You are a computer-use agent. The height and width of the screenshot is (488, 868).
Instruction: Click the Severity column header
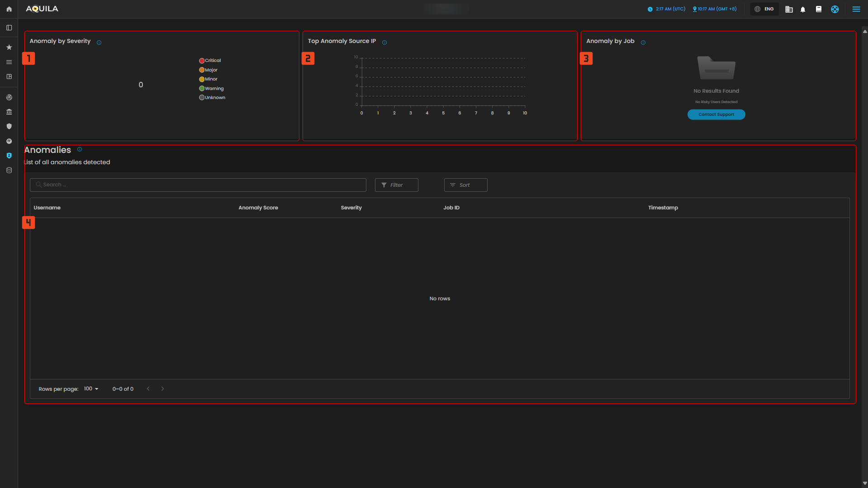tap(351, 208)
